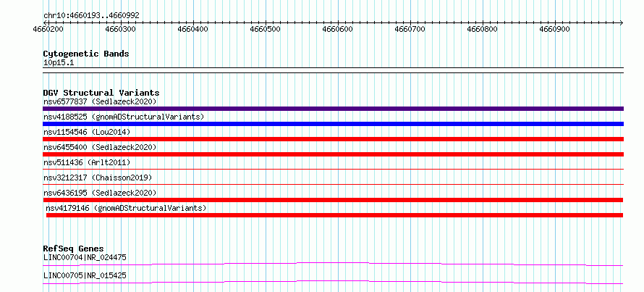
Task: Click the Cytogenetic Bands track title
Action: [86, 54]
